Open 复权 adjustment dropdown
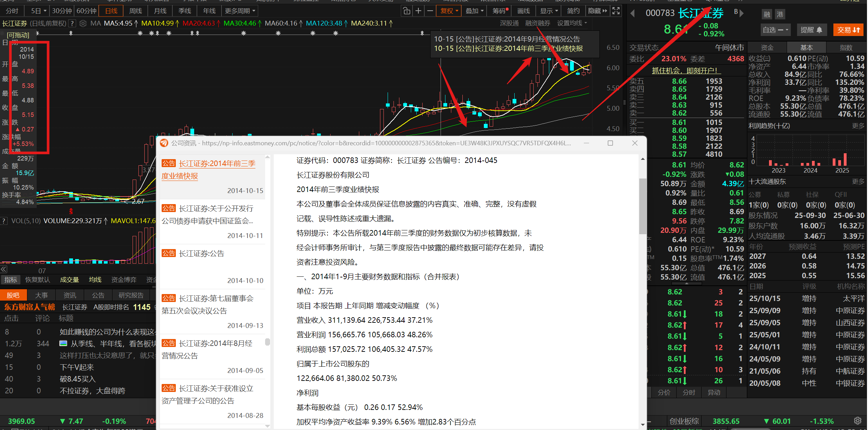 click(449, 11)
